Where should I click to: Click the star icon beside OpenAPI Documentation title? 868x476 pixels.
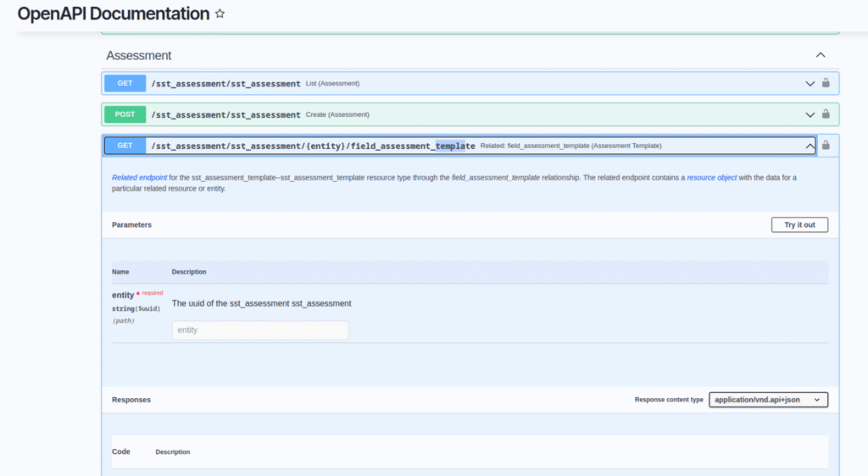(x=220, y=14)
